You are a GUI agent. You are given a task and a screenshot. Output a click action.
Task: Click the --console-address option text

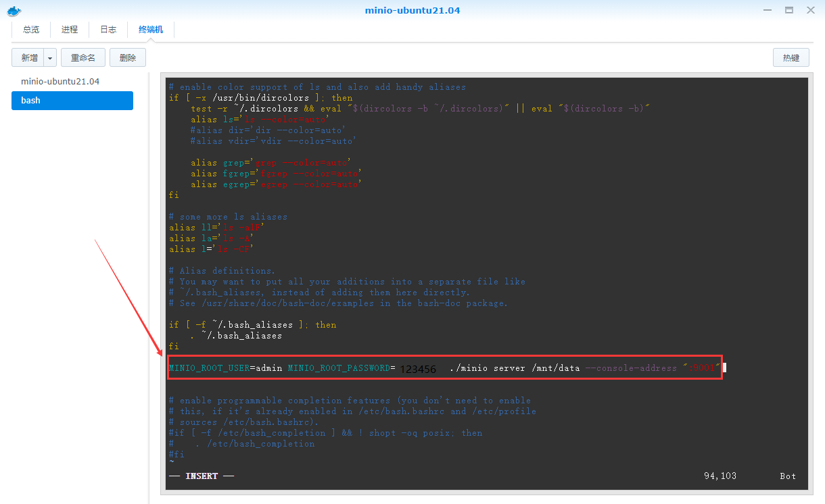[x=631, y=368]
